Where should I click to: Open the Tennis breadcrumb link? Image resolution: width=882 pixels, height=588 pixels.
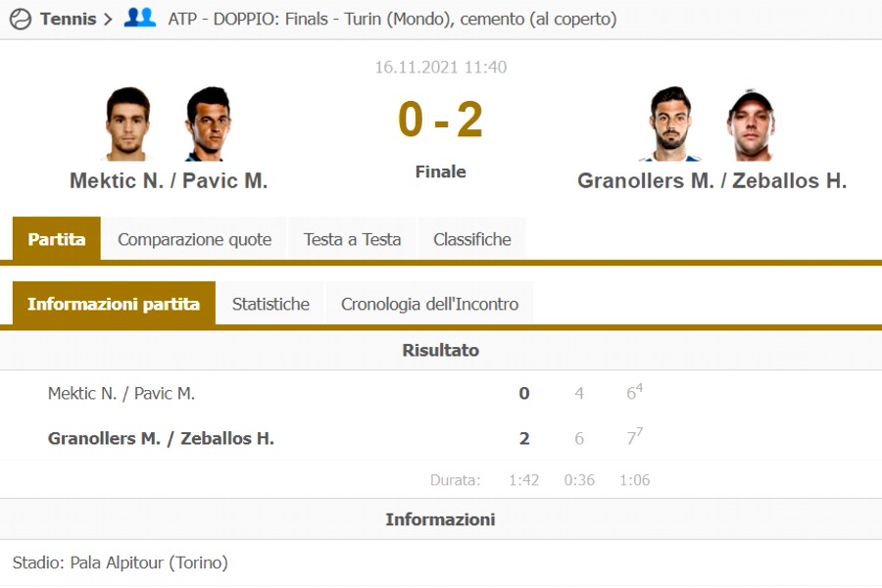68,19
